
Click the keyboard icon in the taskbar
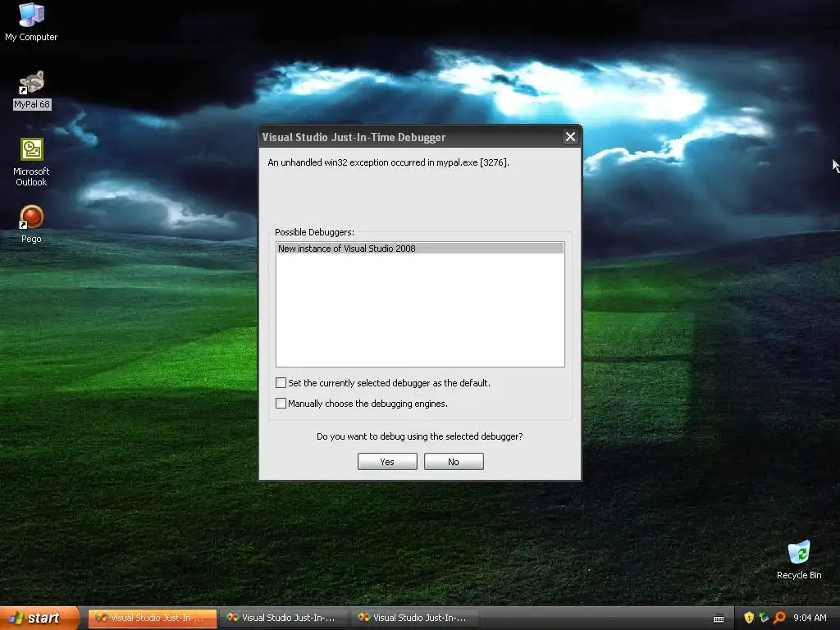719,619
